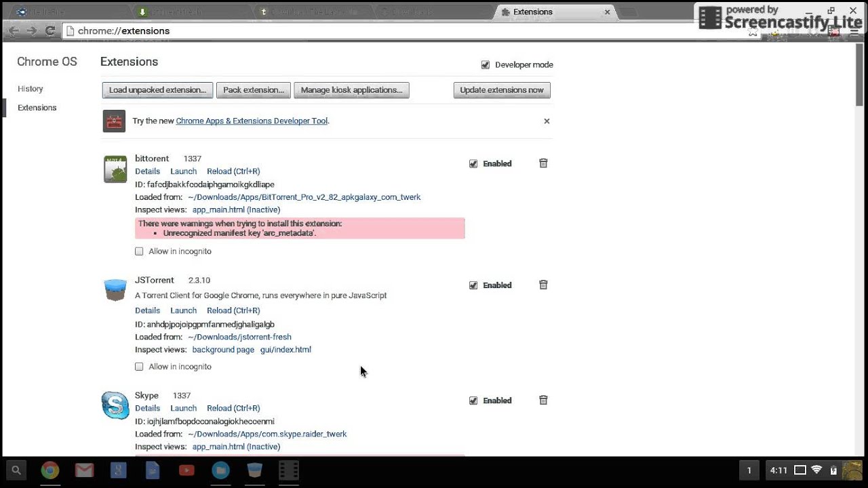Open the notification counter showing 1

pos(749,470)
